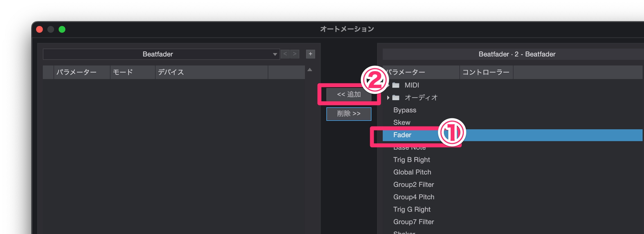Image resolution: width=644 pixels, height=234 pixels.
Task: Pick the Group4 Pitch parameter
Action: point(414,197)
